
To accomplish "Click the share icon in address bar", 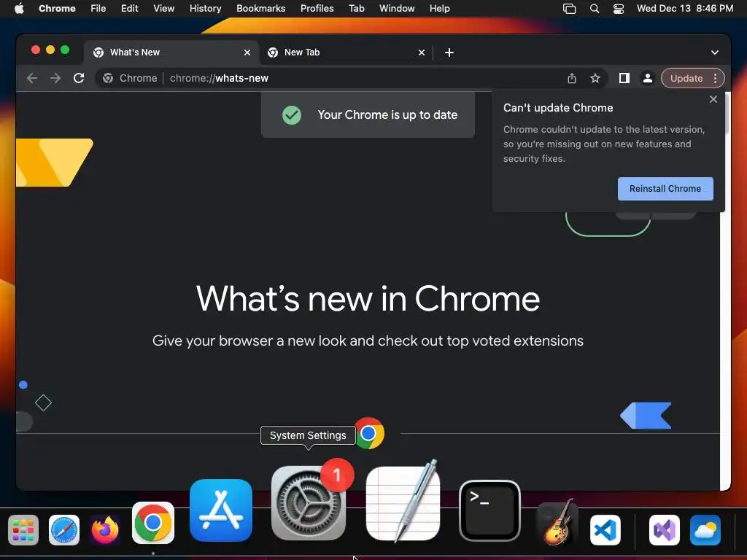I will [572, 78].
